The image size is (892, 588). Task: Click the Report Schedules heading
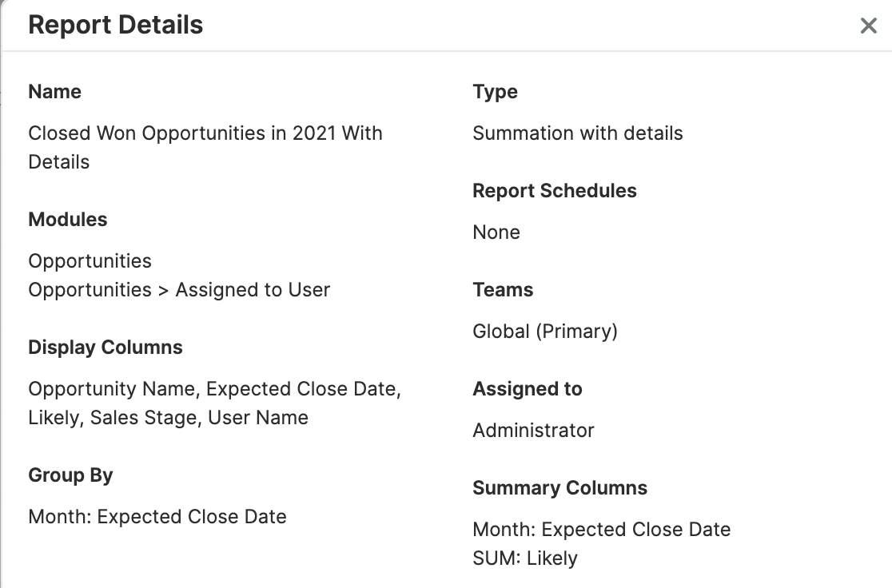(x=555, y=190)
